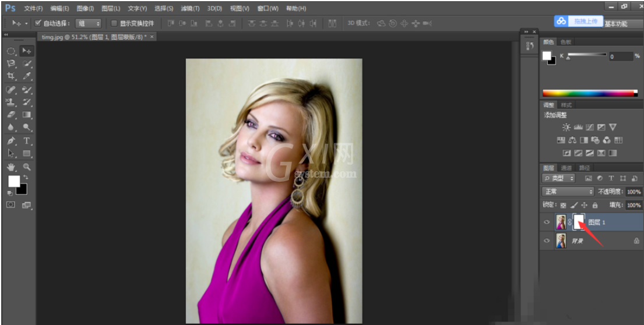Select the Lasso tool
Viewport: 644px width, 325px height.
tap(11, 63)
